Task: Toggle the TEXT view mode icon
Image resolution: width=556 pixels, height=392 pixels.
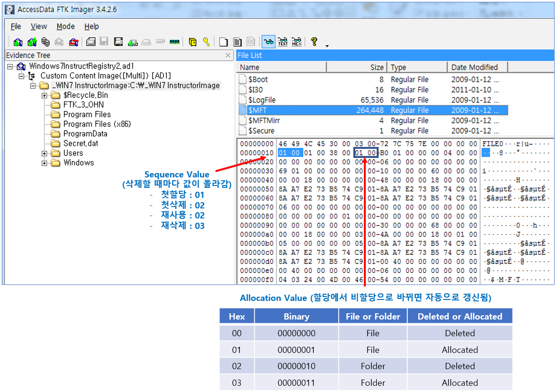Action: [283, 42]
